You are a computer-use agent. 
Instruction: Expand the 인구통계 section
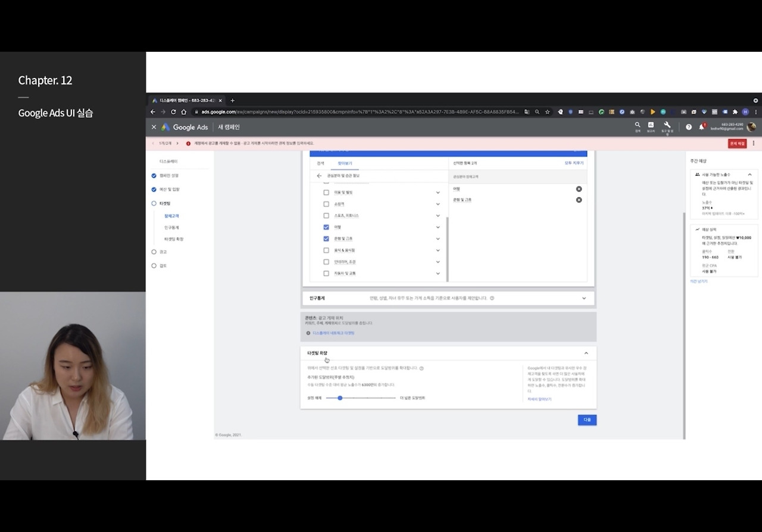(x=584, y=298)
